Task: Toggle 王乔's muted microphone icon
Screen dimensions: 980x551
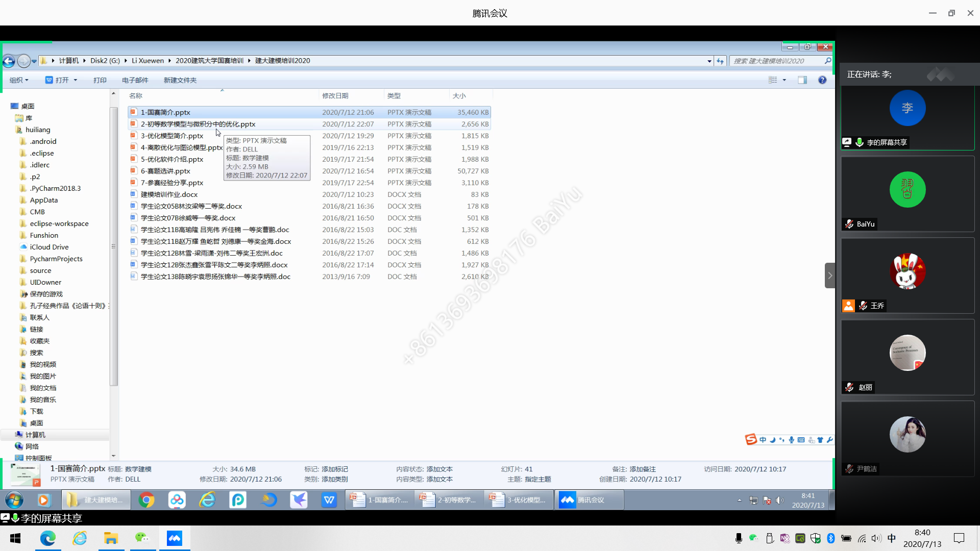Action: click(x=863, y=306)
